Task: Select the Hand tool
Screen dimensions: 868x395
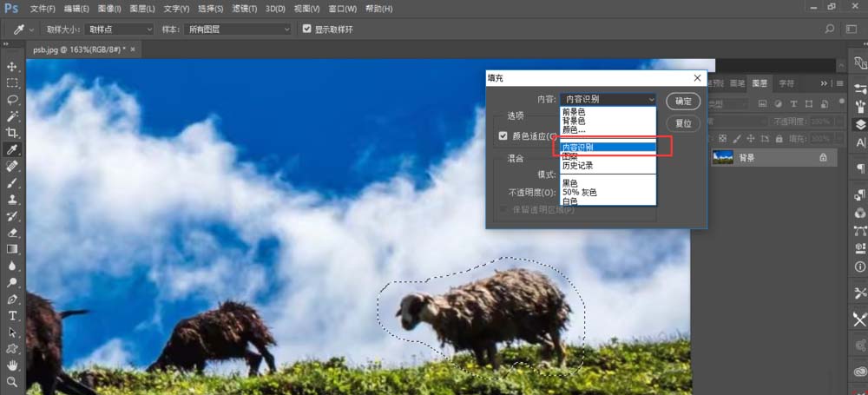Action: pyautogui.click(x=12, y=365)
